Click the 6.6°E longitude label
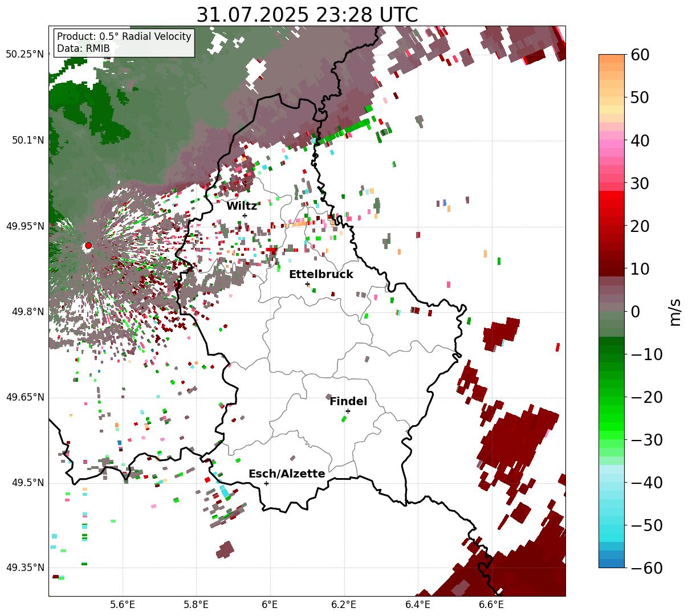The width and height of the screenshot is (688, 616). tap(491, 605)
